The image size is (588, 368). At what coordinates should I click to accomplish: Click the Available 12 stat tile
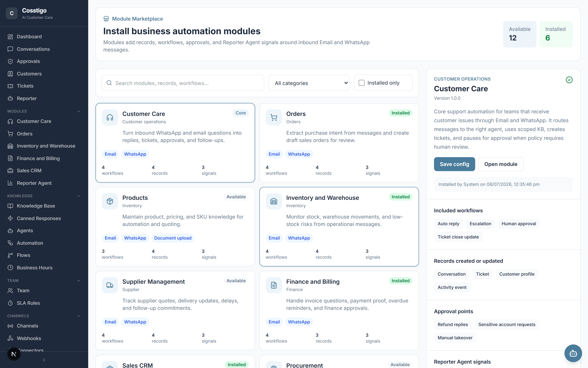pyautogui.click(x=519, y=34)
